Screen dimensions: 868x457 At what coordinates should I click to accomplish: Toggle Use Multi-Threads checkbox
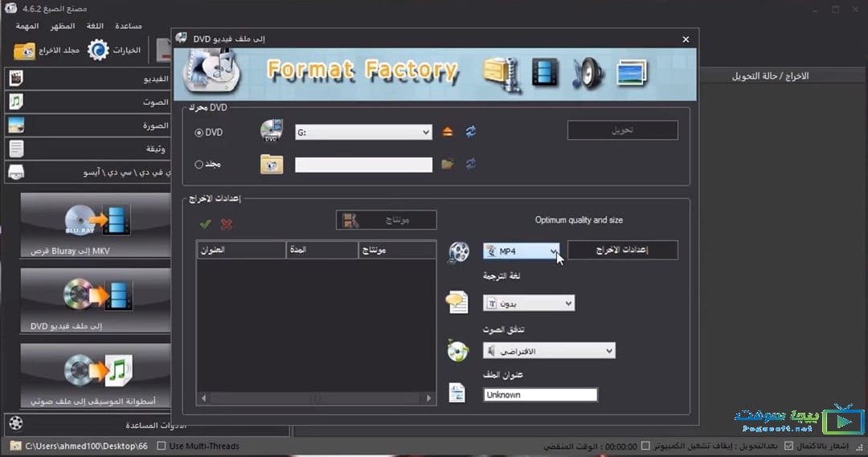click(162, 446)
